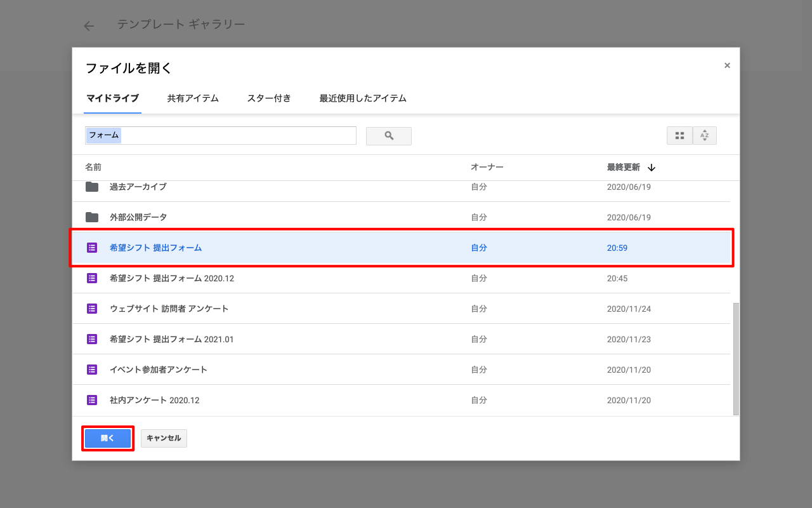Click the form icon of 希望シフト 提出フォーム
Viewport: 812px width, 508px height.
click(x=92, y=248)
